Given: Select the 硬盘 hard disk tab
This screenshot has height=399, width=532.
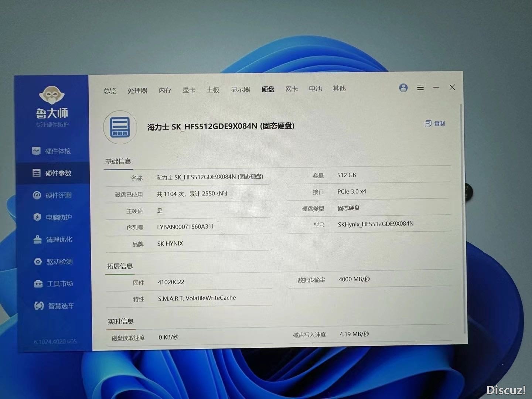Looking at the screenshot, I should click(268, 89).
